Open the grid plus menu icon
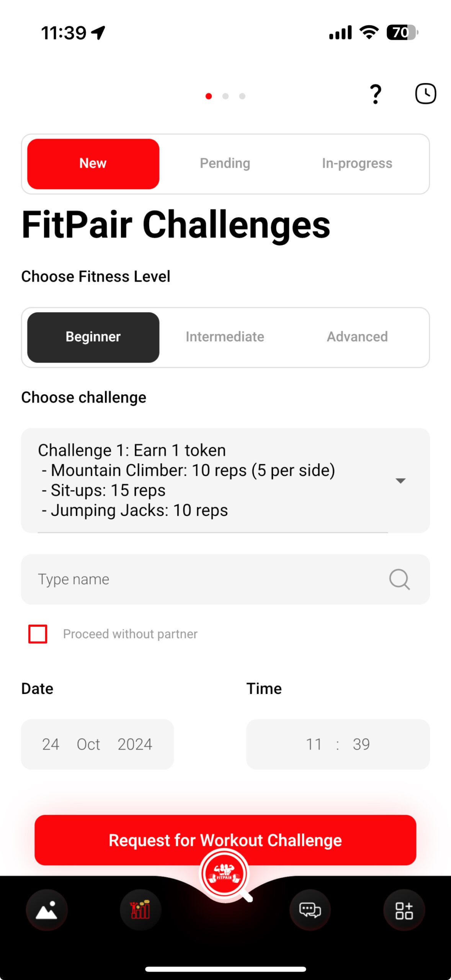The height and width of the screenshot is (980, 451). pos(404,910)
